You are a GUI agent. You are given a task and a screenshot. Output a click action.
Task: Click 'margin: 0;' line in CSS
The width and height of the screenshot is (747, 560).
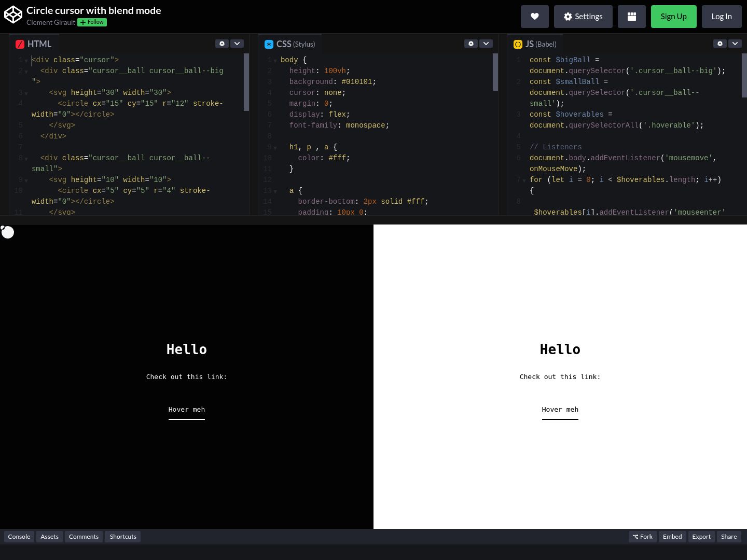tap(311, 104)
